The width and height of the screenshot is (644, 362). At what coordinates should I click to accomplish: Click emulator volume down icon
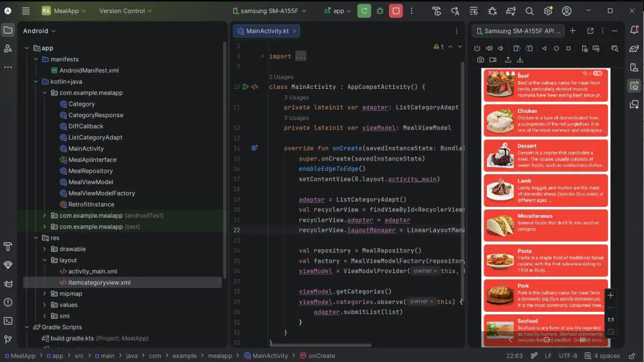500,48
